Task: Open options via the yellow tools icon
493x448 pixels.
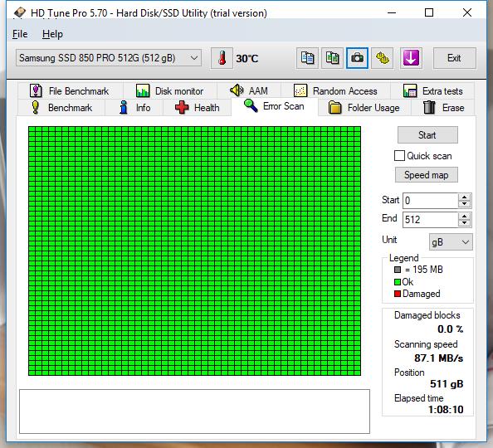Action: point(383,58)
